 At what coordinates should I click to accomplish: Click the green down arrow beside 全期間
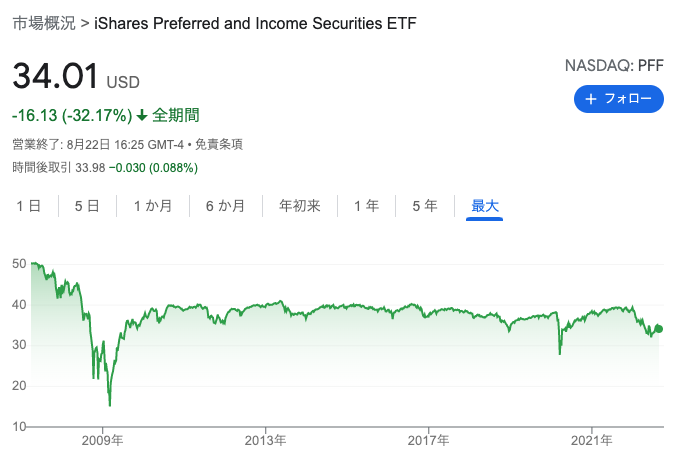(x=141, y=116)
